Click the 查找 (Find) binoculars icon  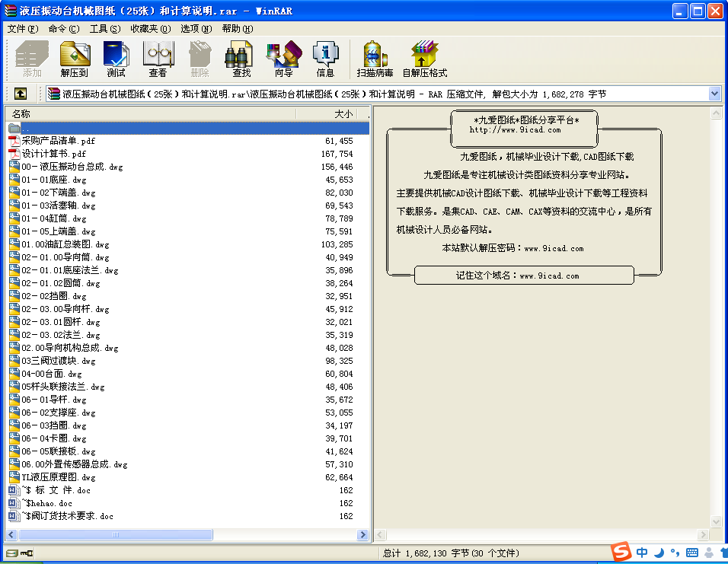coord(238,57)
